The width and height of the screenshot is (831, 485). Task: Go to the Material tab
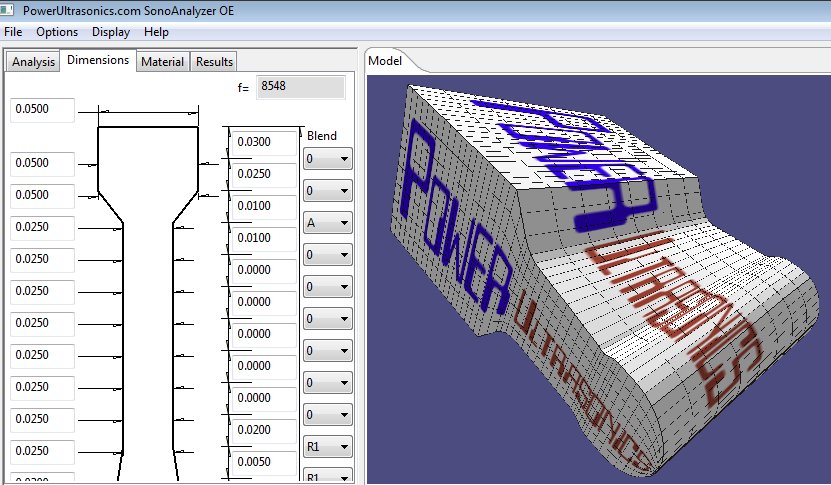(x=162, y=61)
